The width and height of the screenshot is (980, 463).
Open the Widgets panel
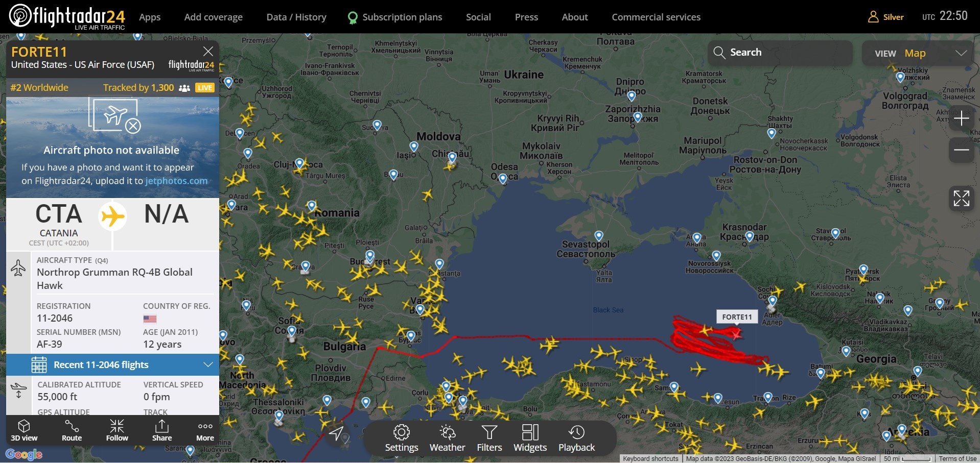click(530, 438)
